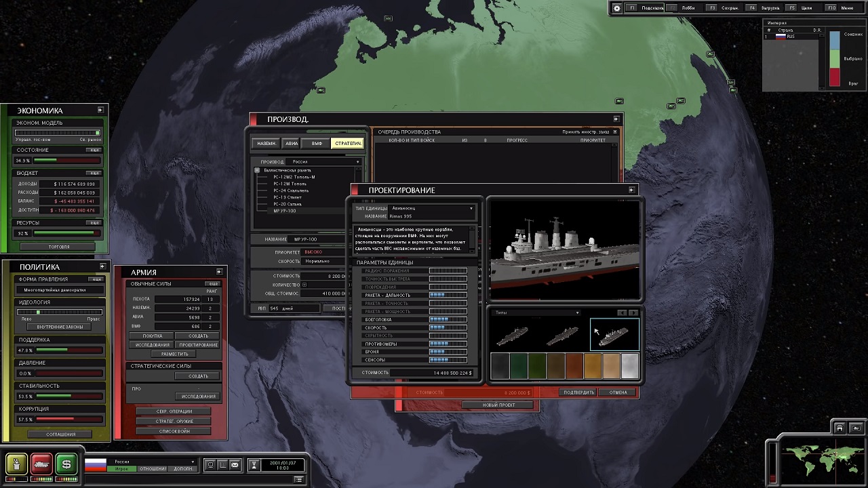The height and width of the screenshot is (488, 868).
Task: Expand Обычные силы details with 'еще' button
Action: (213, 284)
